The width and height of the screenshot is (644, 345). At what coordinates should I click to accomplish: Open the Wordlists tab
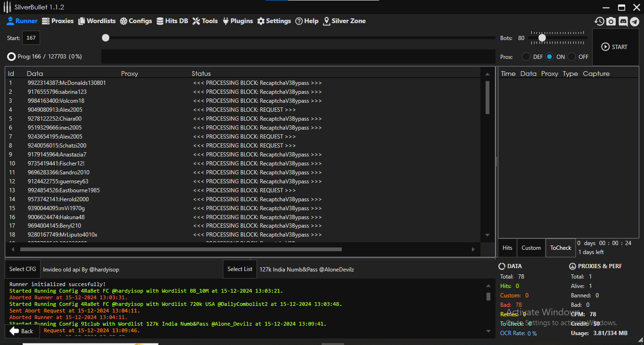point(97,21)
